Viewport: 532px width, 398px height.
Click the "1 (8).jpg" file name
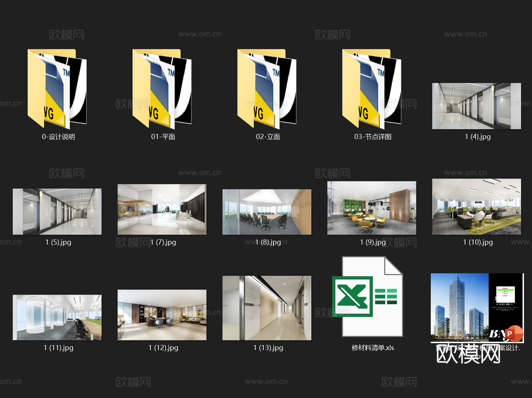(268, 242)
